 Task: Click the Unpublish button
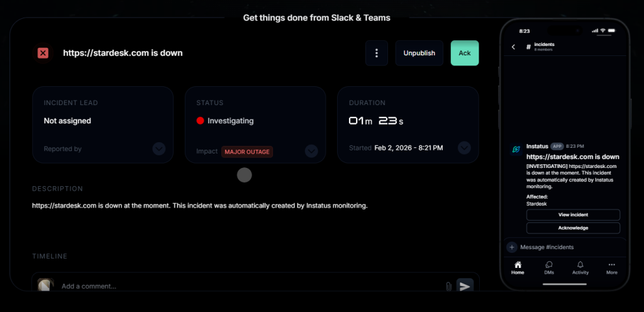point(419,53)
